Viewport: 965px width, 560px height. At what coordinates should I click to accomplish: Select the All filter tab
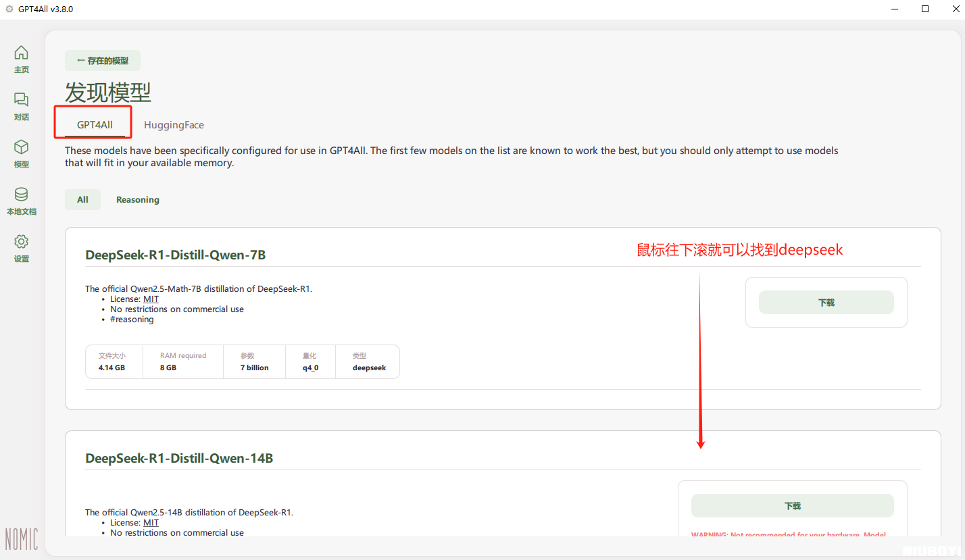82,199
